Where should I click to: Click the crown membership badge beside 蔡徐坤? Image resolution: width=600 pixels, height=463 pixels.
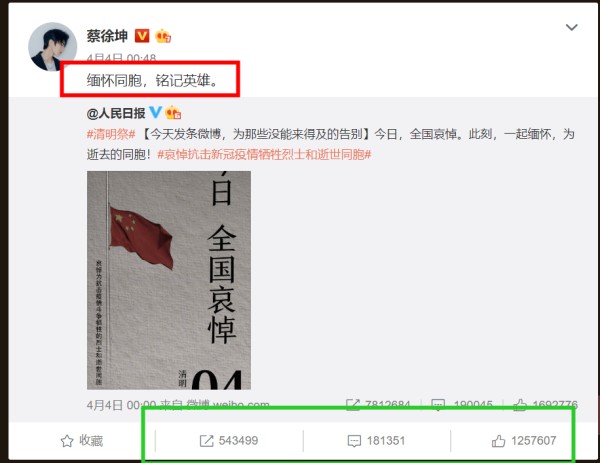pyautogui.click(x=163, y=36)
